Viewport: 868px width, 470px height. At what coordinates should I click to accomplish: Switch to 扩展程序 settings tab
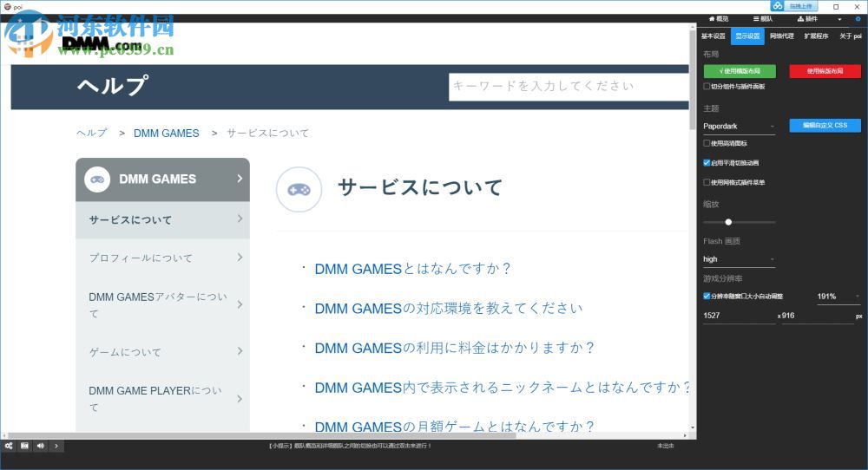816,36
